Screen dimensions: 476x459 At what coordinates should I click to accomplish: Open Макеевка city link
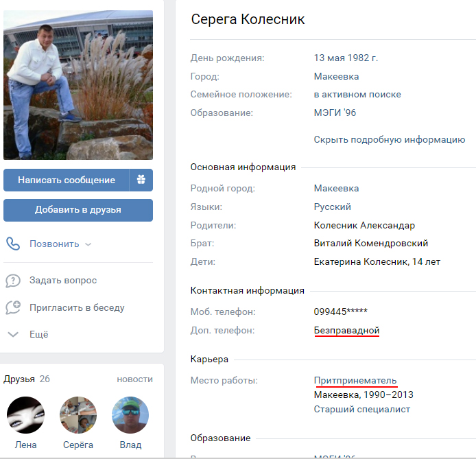[x=336, y=76]
